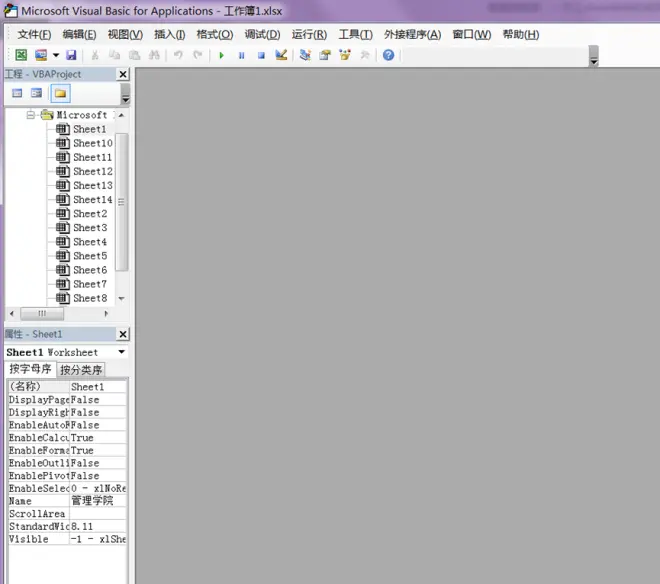Select Sheet5 in project tree
This screenshot has width=660, height=584.
pos(90,256)
